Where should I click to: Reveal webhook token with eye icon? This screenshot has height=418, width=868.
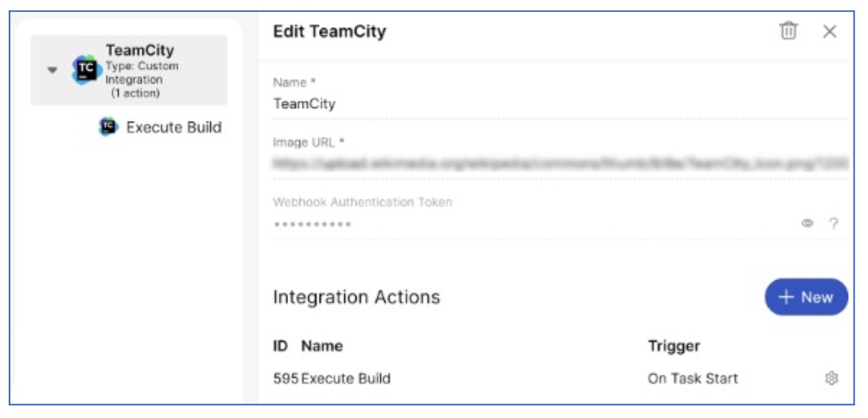807,223
